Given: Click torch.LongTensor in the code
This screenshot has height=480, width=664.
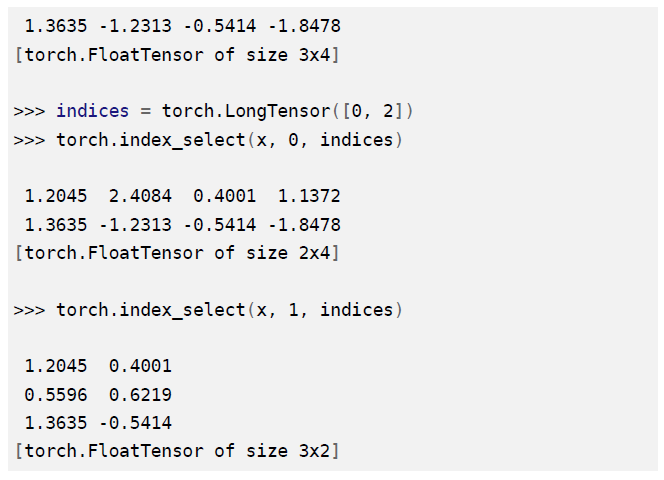Looking at the screenshot, I should pos(246,111).
